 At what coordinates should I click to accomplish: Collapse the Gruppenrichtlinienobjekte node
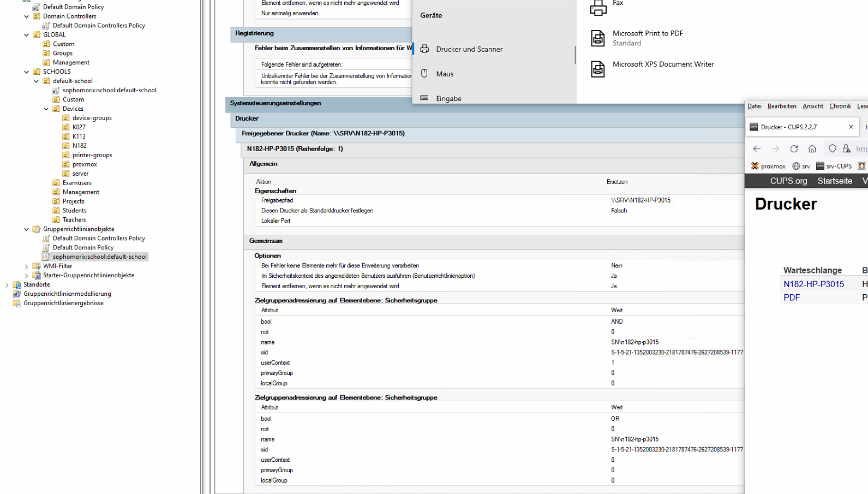click(27, 229)
